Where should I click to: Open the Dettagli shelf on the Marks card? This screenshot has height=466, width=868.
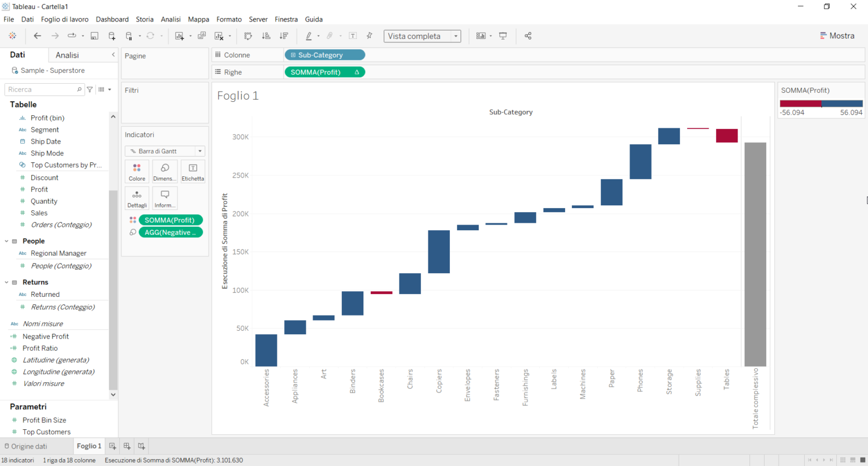137,198
